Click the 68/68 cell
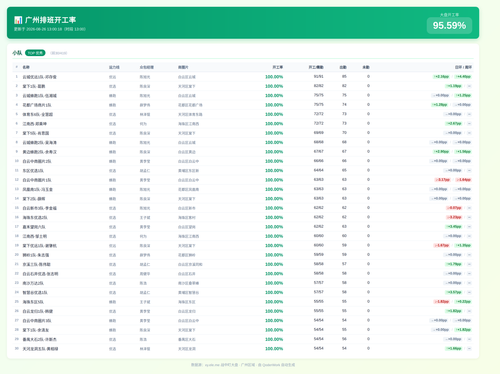 (x=318, y=142)
